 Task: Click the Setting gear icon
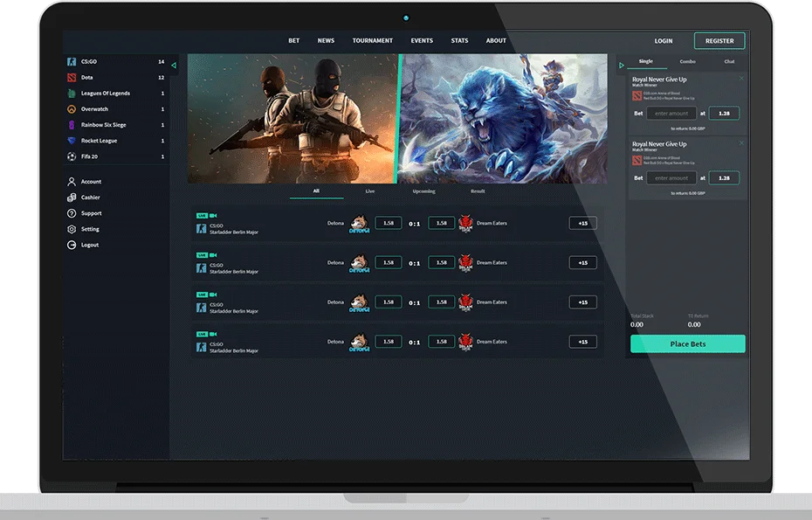point(72,229)
